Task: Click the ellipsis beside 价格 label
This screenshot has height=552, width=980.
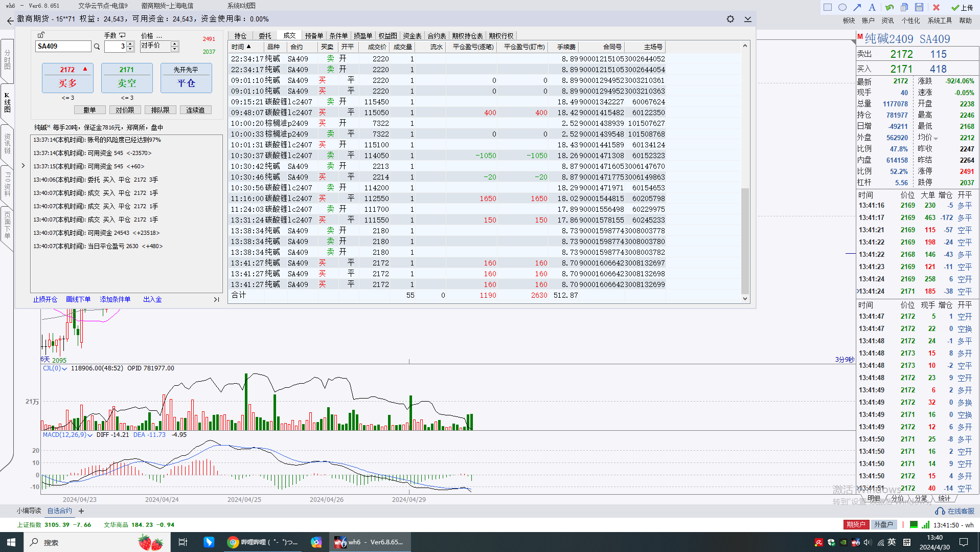Action: pos(159,36)
